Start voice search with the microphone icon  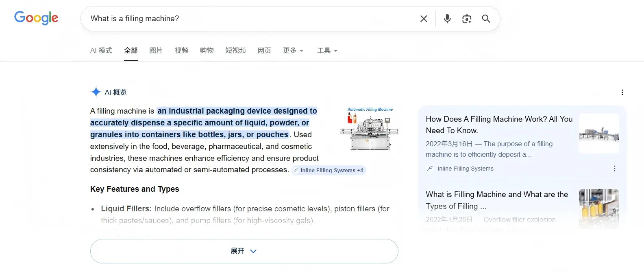[447, 19]
